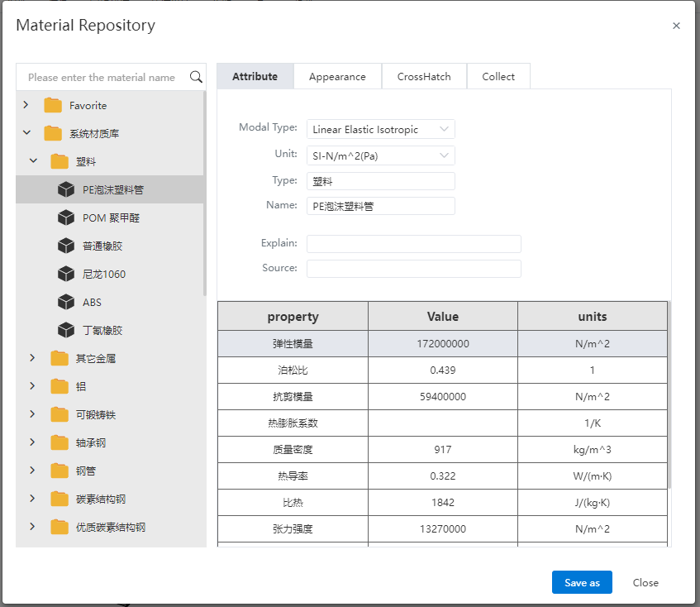700x607 pixels.
Task: Switch to the Appearance tab
Action: [337, 76]
